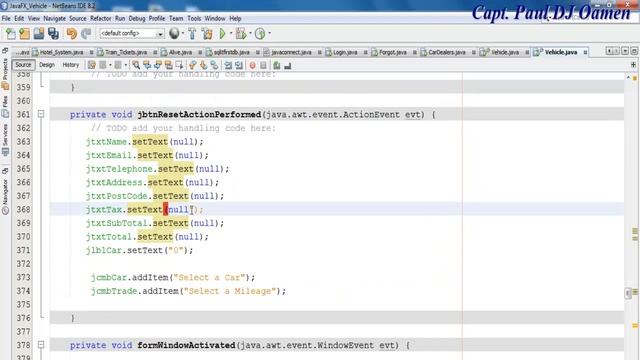Expand Run Project dropdown arrow
This screenshot has height=360, width=640.
[x=231, y=33]
